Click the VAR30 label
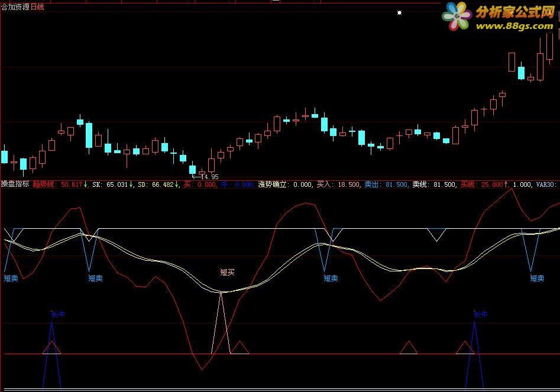The image size is (560, 392). point(546,184)
